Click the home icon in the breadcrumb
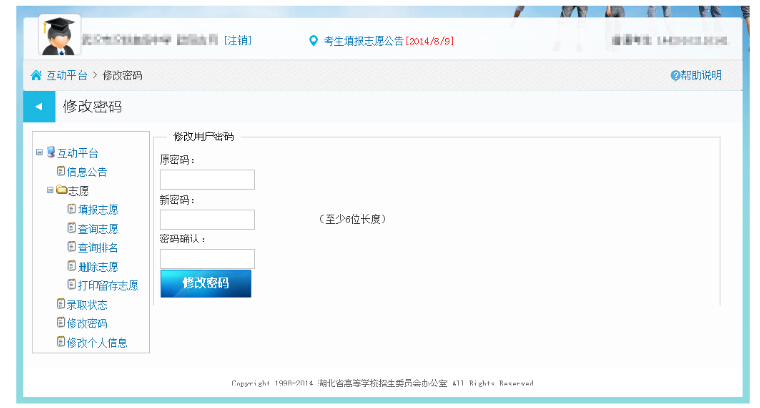Image resolution: width=760 pixels, height=408 pixels. (x=36, y=76)
